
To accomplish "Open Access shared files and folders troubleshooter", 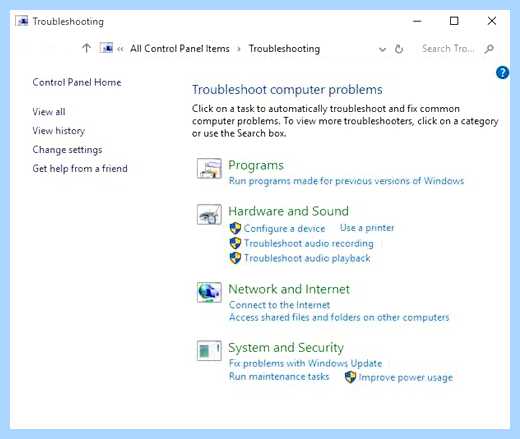I will coord(339,317).
